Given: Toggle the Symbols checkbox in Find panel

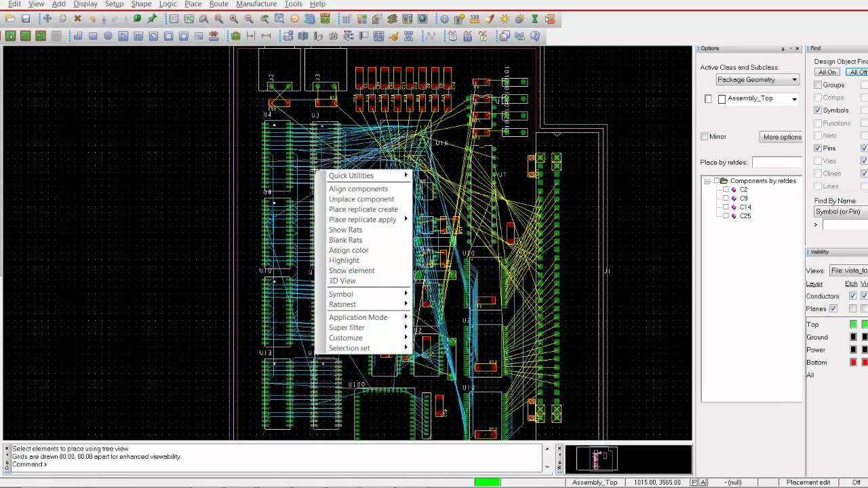Looking at the screenshot, I should coord(818,110).
